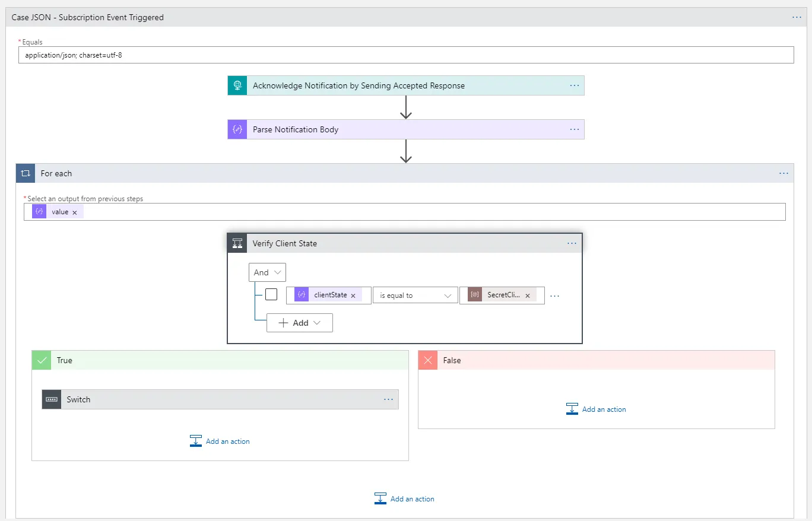The height and width of the screenshot is (521, 812).
Task: Click the Verify Client State condition icon
Action: [237, 243]
